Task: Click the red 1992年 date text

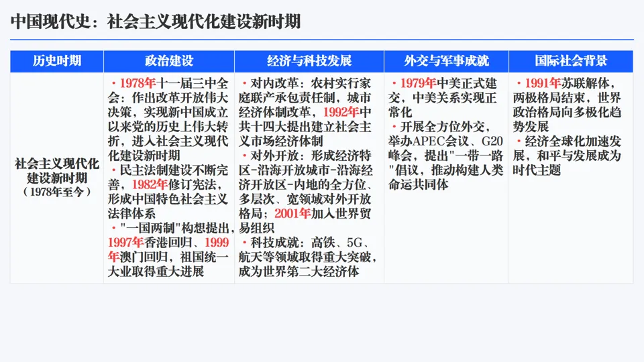Action: tap(341, 112)
